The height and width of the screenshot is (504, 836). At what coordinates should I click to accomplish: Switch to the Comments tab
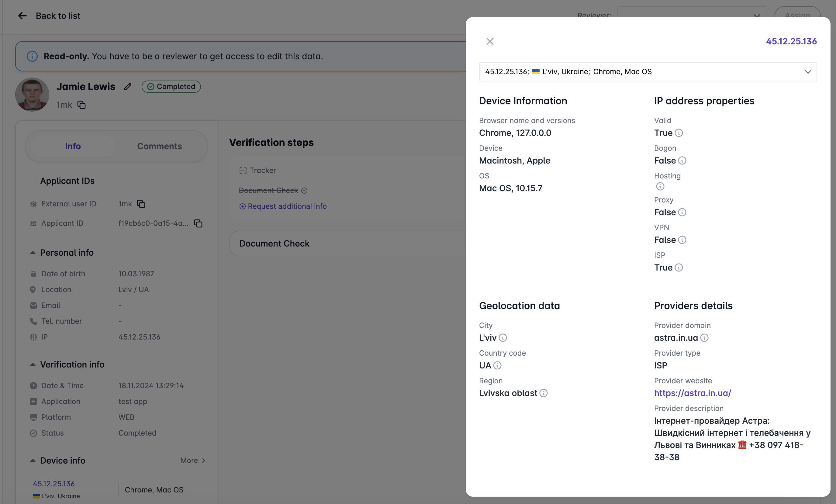click(160, 146)
